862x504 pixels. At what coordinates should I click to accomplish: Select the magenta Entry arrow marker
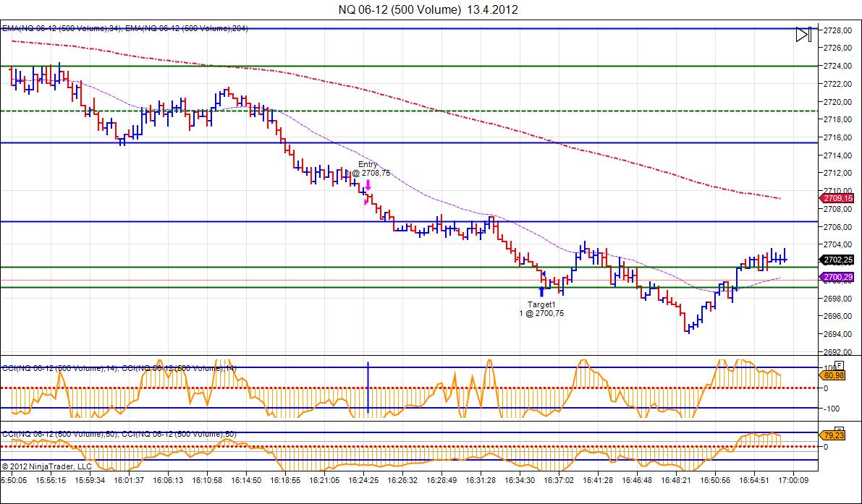[368, 186]
